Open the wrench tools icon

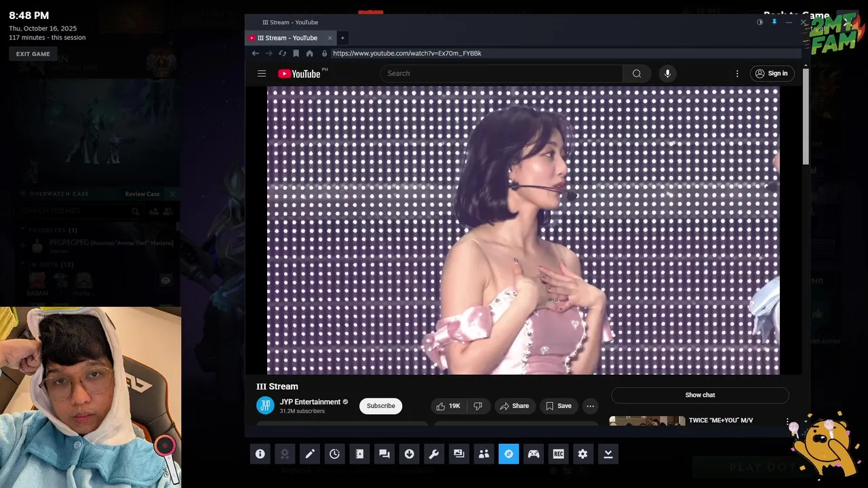[x=434, y=454]
